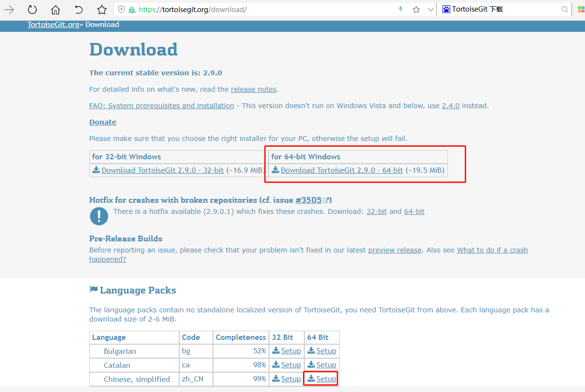Click the search magnifier icon
This screenshot has width=585, height=392.
[x=565, y=9]
